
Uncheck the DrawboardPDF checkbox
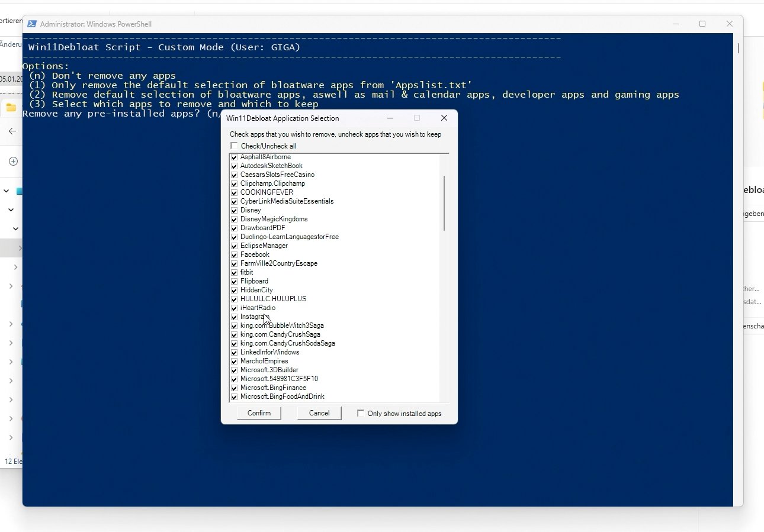(x=235, y=228)
